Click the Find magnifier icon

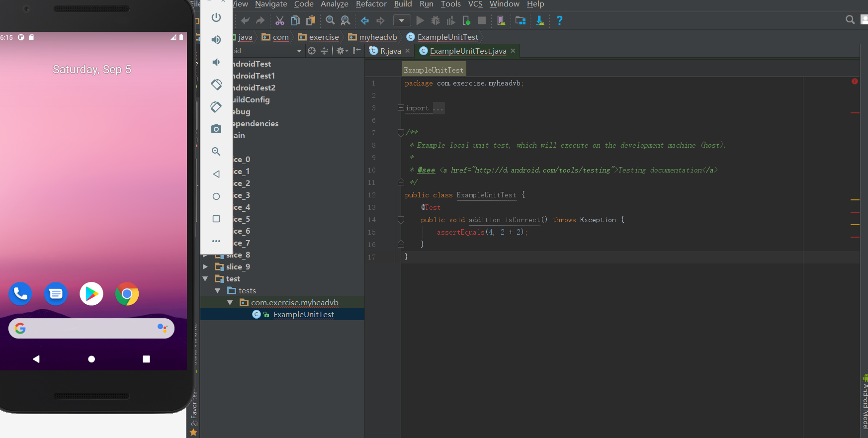(x=330, y=20)
